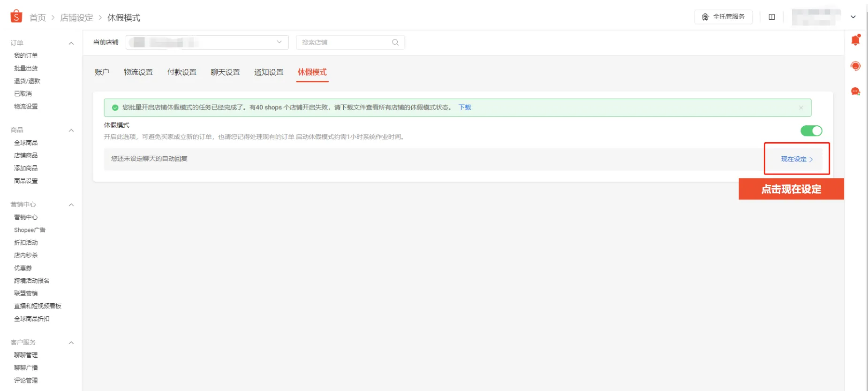Image resolution: width=868 pixels, height=391 pixels.
Task: Open Shopee广告 in the sidebar
Action: point(30,230)
